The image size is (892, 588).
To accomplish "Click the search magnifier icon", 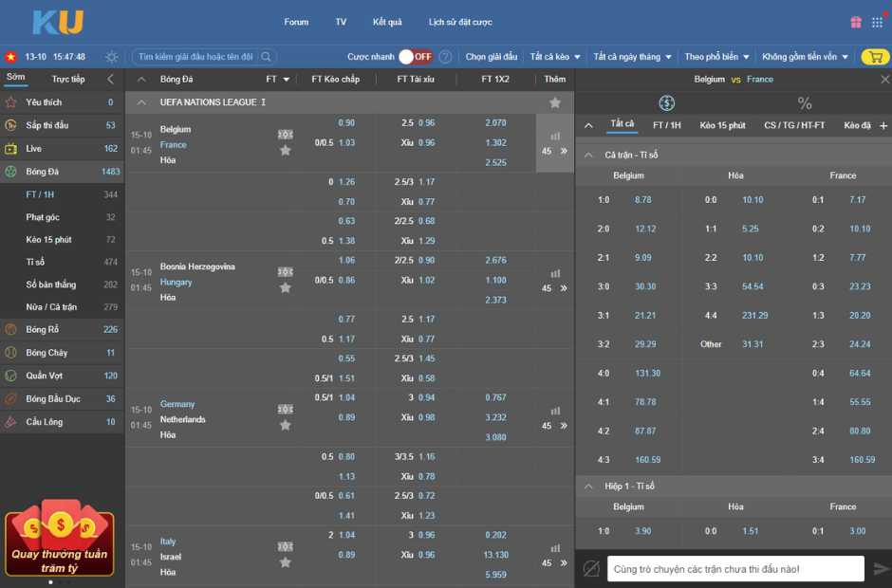I will [267, 57].
